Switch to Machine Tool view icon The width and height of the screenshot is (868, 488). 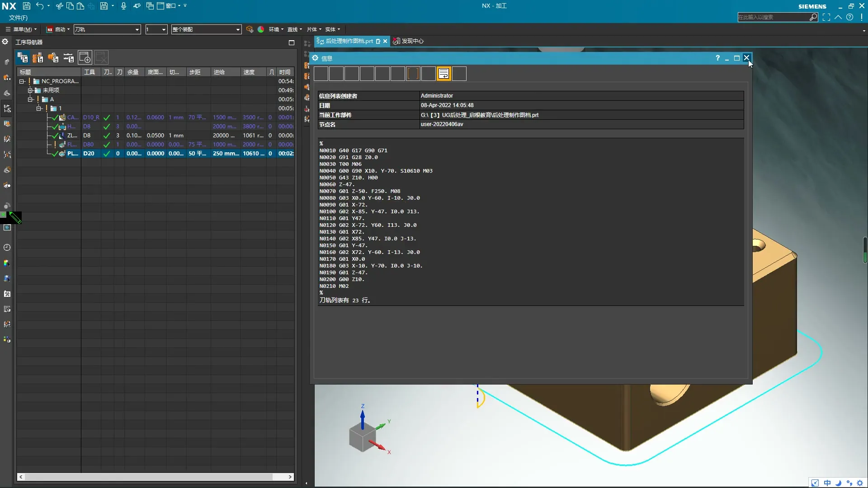tap(38, 58)
